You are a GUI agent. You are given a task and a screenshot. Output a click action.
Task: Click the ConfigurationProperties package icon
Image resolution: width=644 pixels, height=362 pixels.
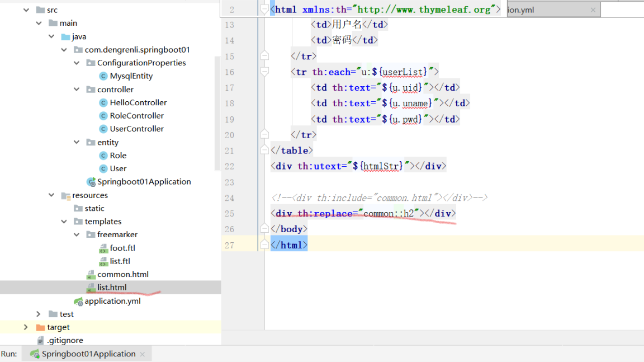[x=91, y=63]
